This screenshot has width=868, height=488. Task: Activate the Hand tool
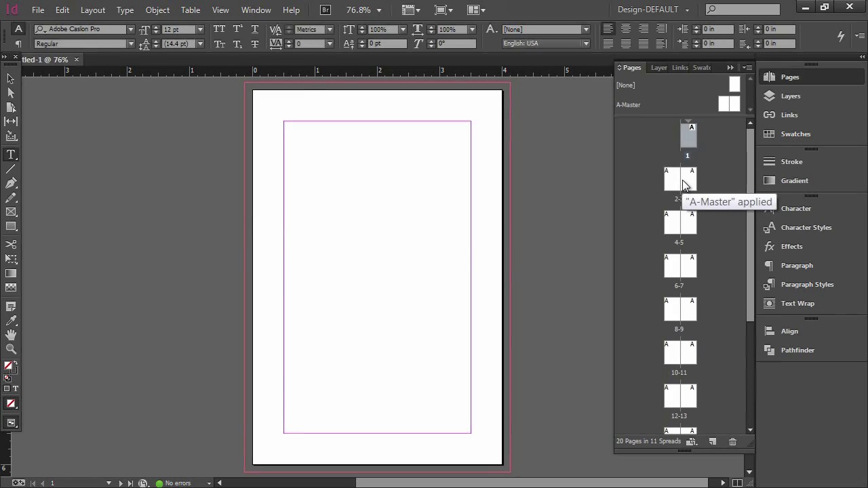pyautogui.click(x=11, y=335)
